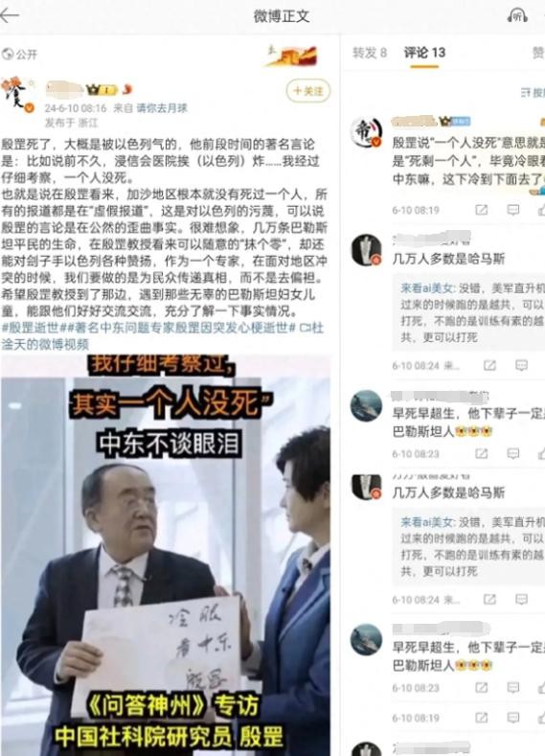Screen dimensions: 545x756
Task: Reply to the first comment dated 6-10 08:19
Action: (x=513, y=210)
